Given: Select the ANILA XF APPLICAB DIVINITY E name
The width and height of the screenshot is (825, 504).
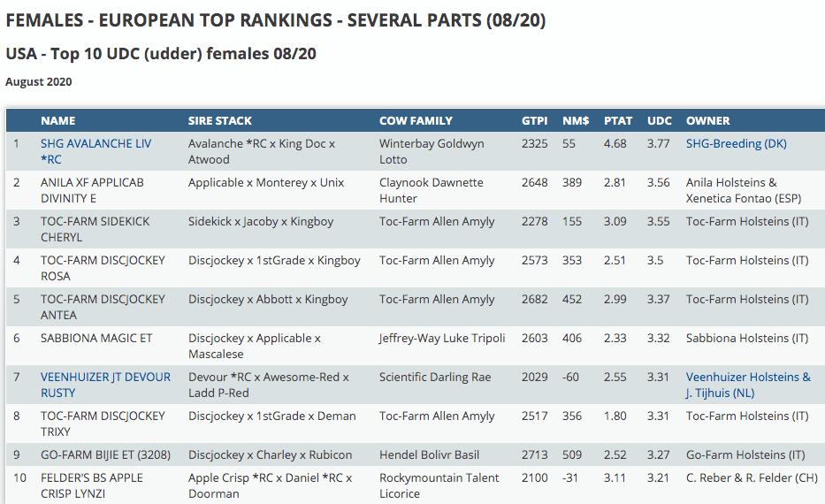Looking at the screenshot, I should (92, 190).
